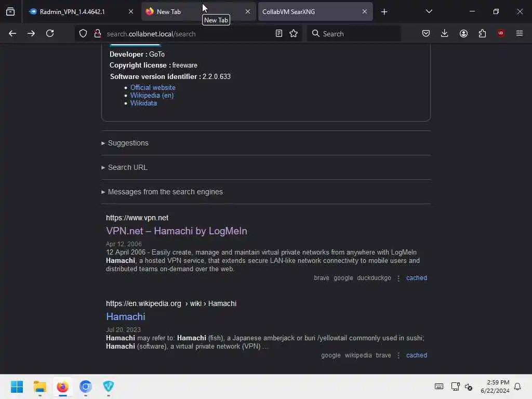Open the Official website link
The height and width of the screenshot is (399, 532).
point(153,87)
